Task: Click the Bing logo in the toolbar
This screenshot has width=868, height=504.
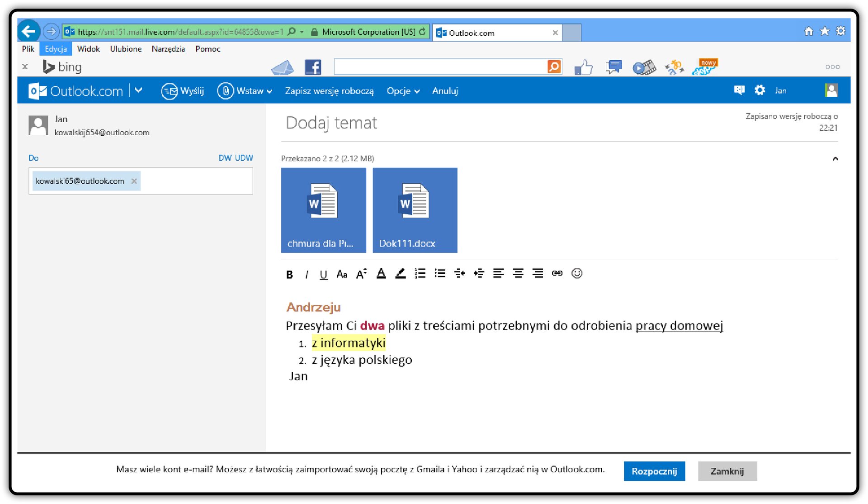Action: pos(62,67)
